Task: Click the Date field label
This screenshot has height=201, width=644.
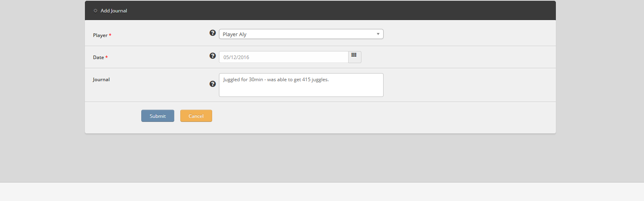Action: pyautogui.click(x=98, y=57)
